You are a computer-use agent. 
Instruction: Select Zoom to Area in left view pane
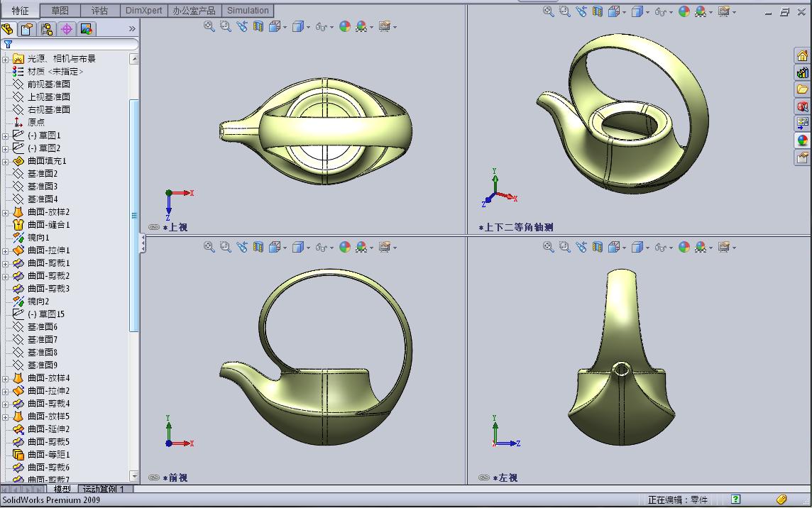click(564, 247)
